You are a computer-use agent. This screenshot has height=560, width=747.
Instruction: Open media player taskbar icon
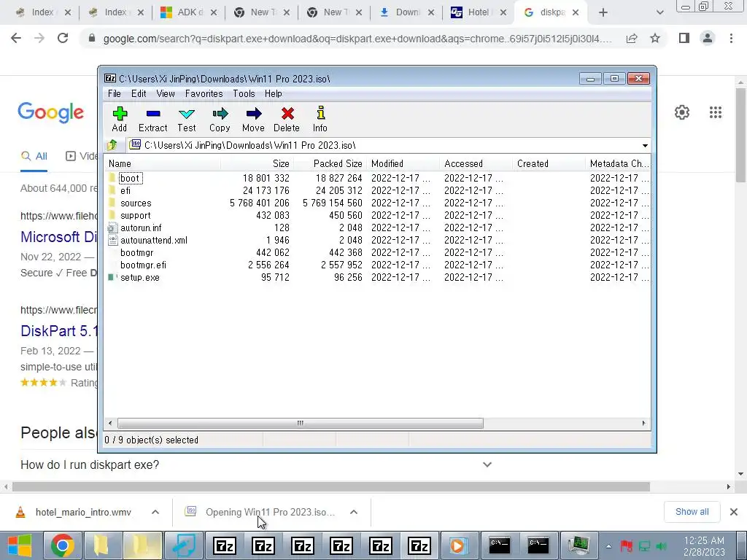pos(459,545)
